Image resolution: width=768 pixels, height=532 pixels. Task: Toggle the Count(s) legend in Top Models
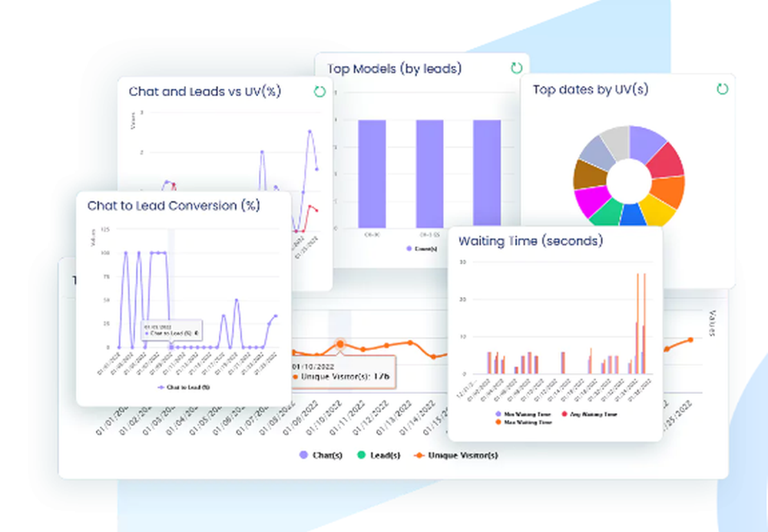tap(422, 249)
